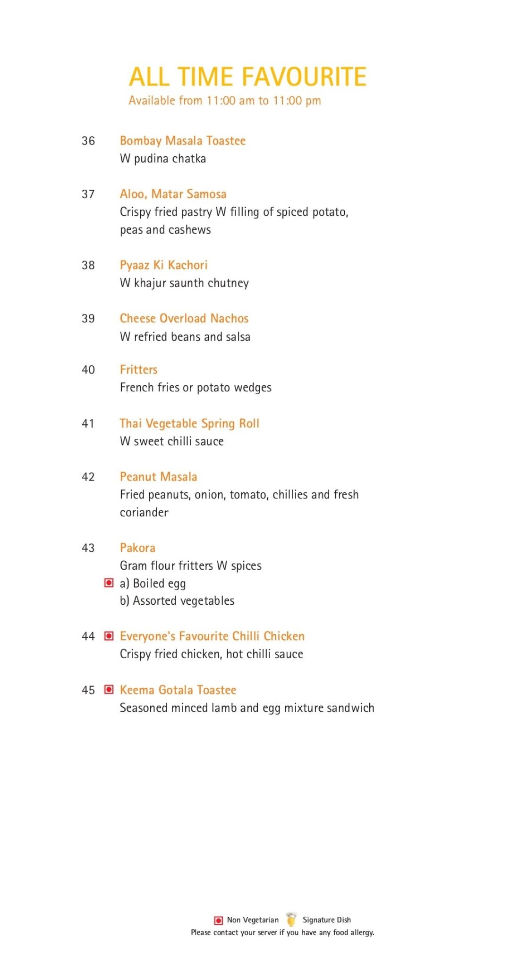Choose the Assorted vegetables pakora option

point(177,600)
